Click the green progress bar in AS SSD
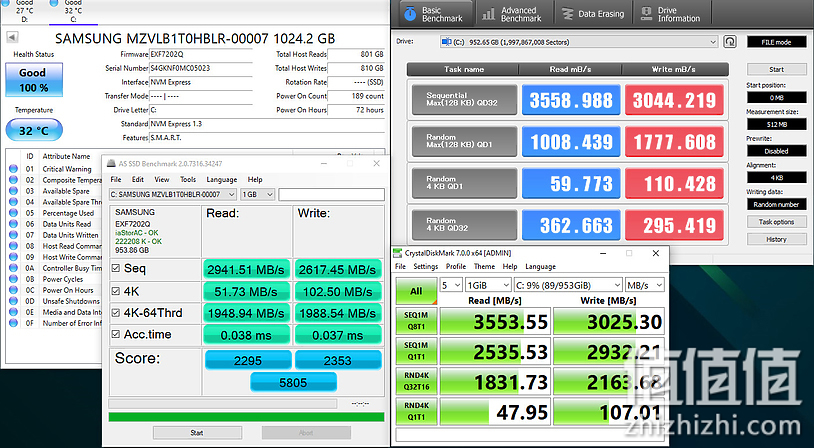814x448 pixels. click(x=247, y=417)
